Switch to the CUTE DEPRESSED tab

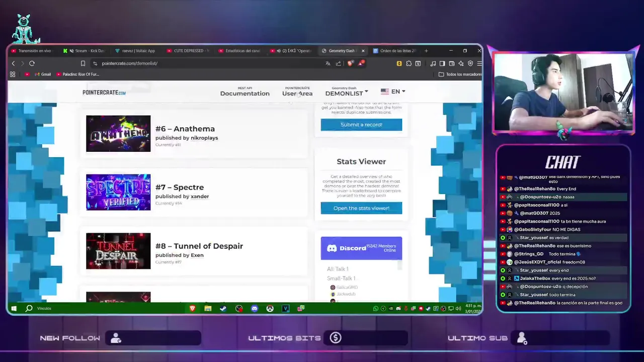pos(187,51)
